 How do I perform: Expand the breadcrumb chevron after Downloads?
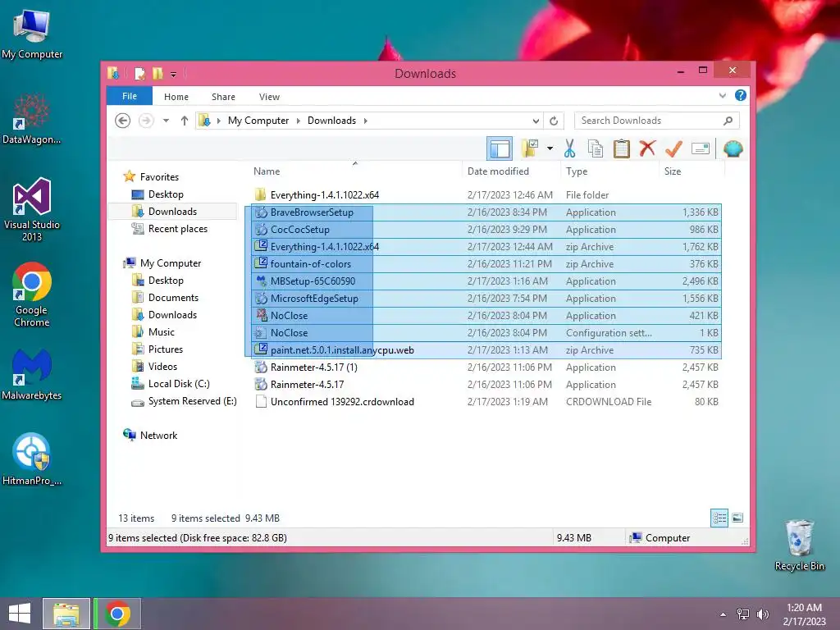click(x=365, y=121)
